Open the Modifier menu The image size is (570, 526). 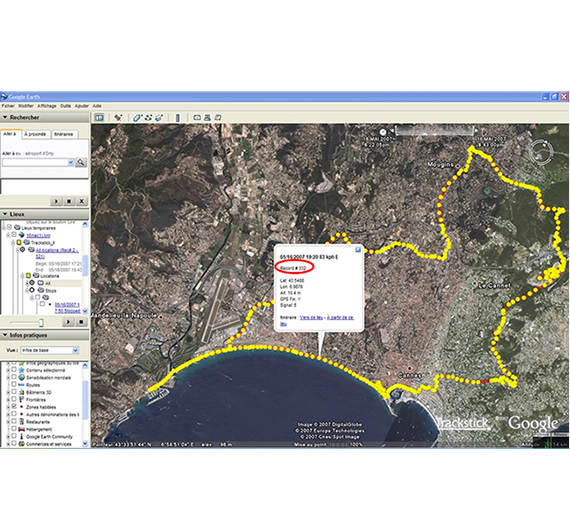[x=26, y=106]
